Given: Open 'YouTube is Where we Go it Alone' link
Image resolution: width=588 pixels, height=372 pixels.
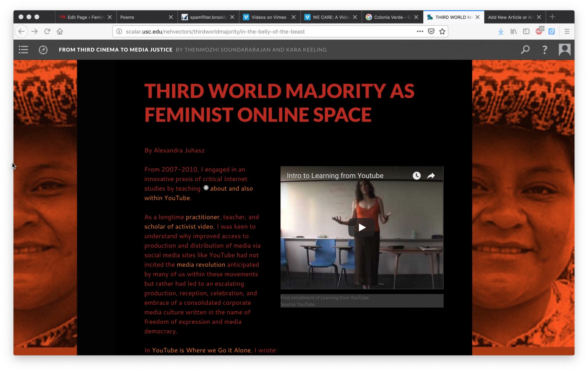Looking at the screenshot, I should pyautogui.click(x=201, y=350).
